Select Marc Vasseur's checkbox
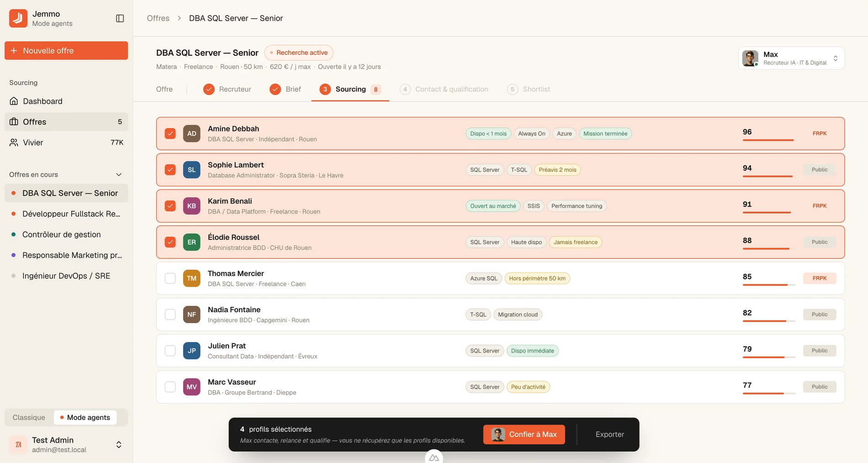 pyautogui.click(x=170, y=387)
